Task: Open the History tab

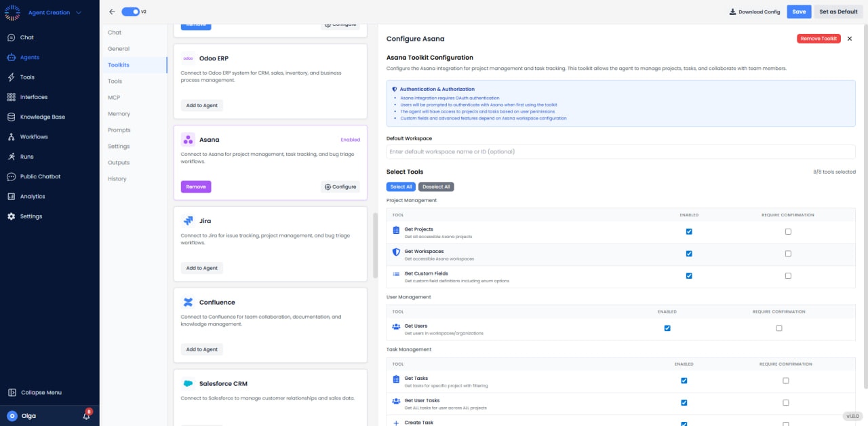Action: click(x=116, y=178)
